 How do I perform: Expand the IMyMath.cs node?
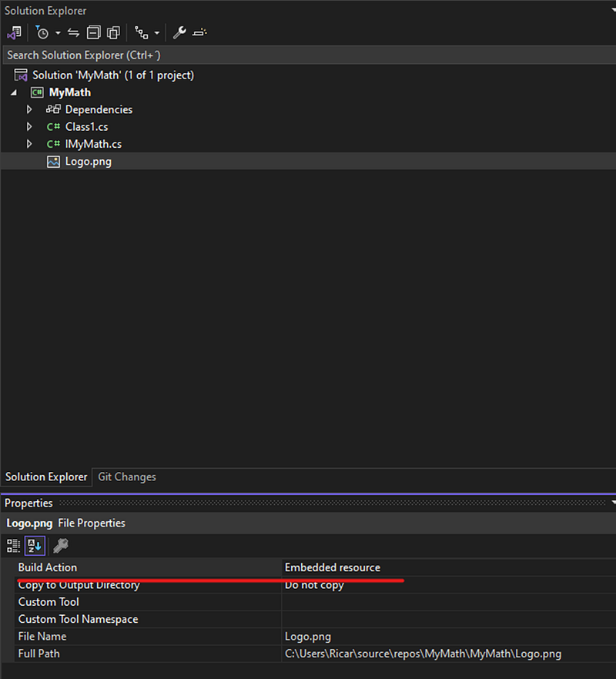pyautogui.click(x=29, y=144)
